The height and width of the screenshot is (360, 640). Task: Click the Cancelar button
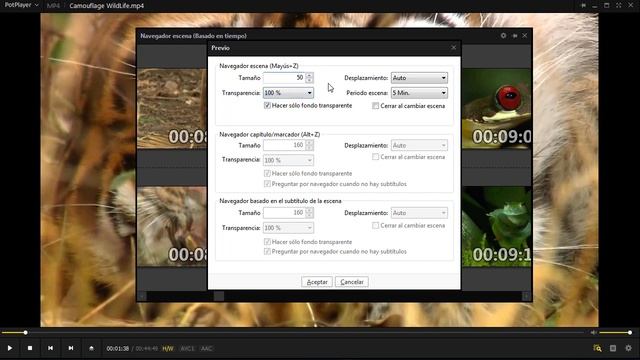coord(352,282)
